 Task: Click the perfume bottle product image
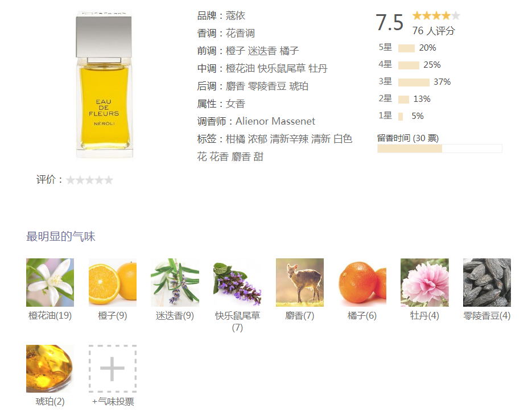click(x=104, y=84)
